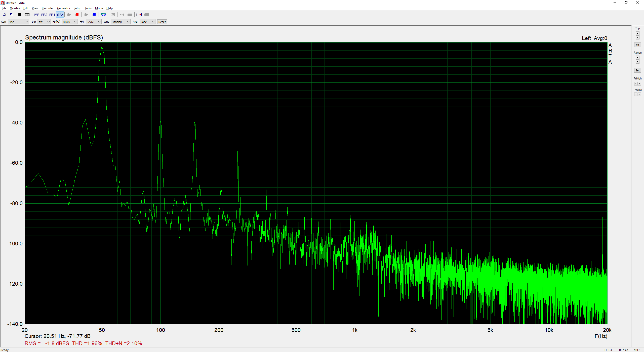Open the View menu
This screenshot has height=352, width=644.
click(x=35, y=8)
